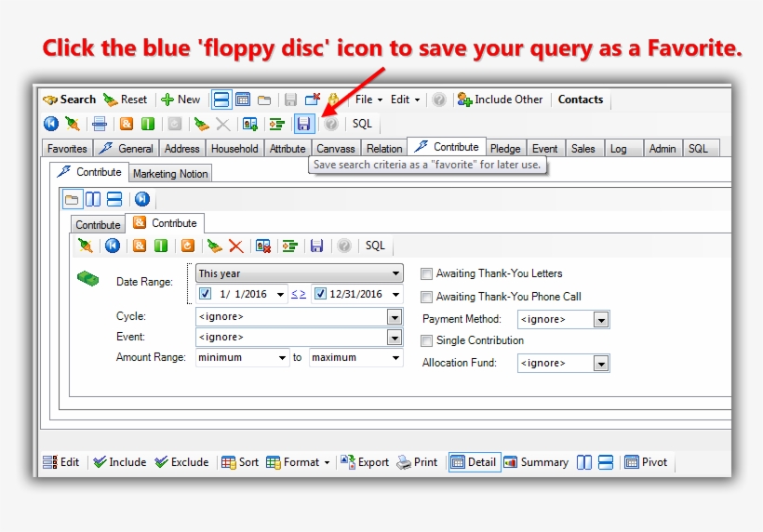
Task: Open the 12/31/2016 date picker arrow
Action: (395, 294)
